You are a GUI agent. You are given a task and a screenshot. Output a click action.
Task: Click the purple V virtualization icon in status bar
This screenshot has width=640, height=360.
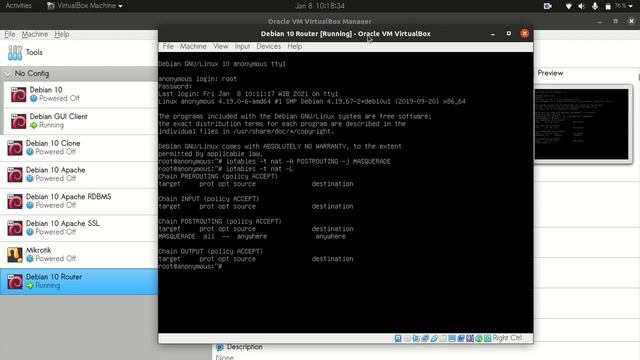(470, 338)
